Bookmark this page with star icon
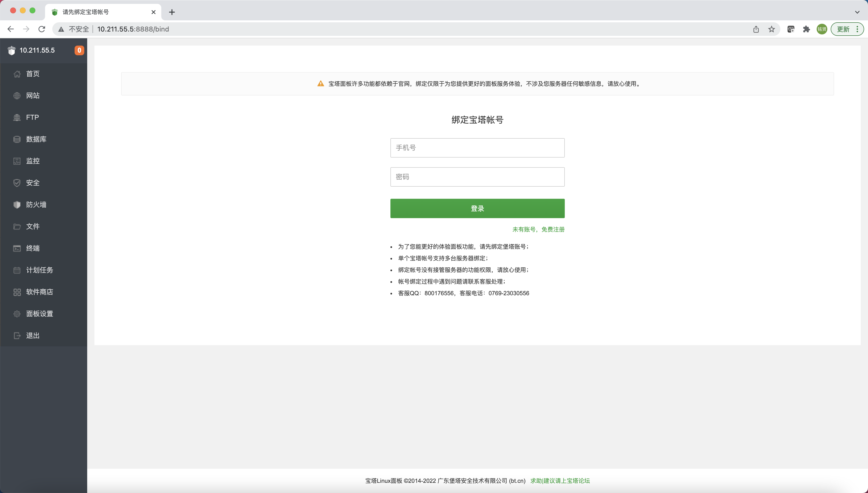Viewport: 868px width, 493px height. pos(771,29)
